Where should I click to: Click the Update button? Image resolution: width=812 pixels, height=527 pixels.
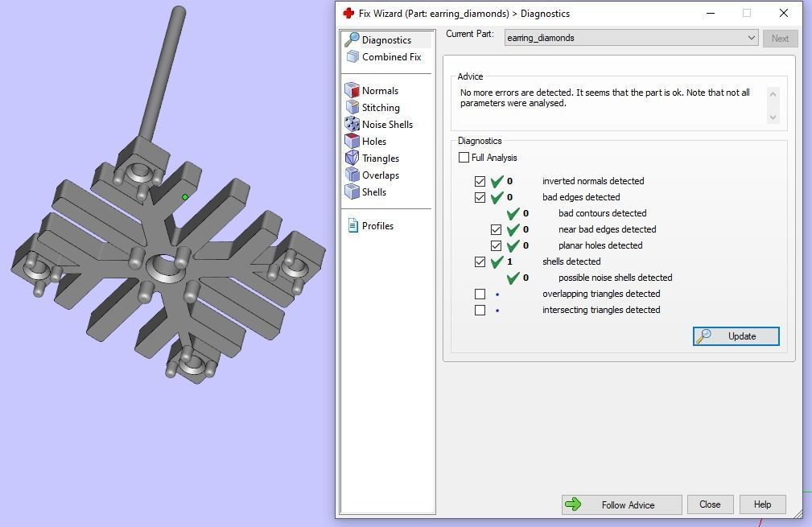(x=736, y=336)
